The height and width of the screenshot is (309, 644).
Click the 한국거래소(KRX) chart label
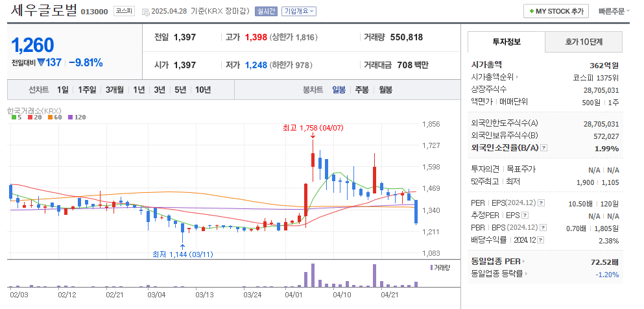pyautogui.click(x=34, y=110)
